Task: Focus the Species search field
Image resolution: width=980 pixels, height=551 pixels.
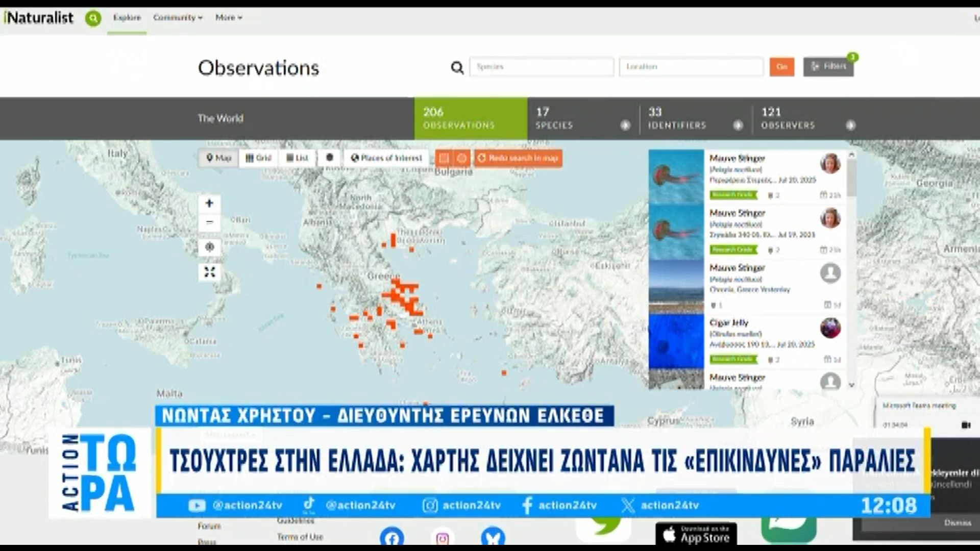Action: (x=542, y=67)
